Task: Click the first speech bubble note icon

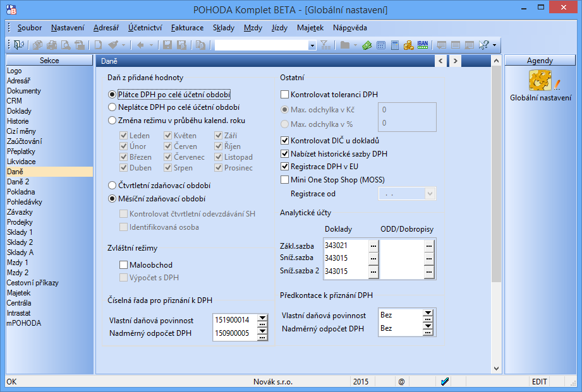Action: (x=441, y=45)
